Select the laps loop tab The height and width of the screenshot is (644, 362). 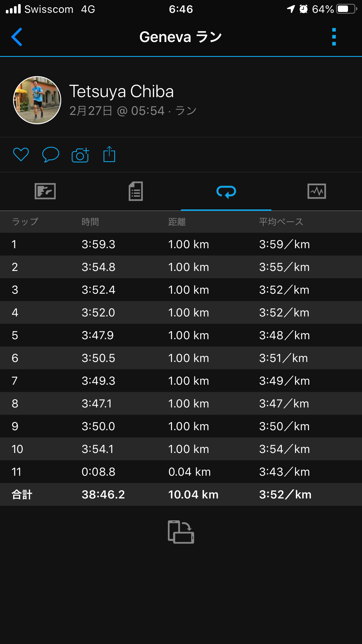point(226,192)
